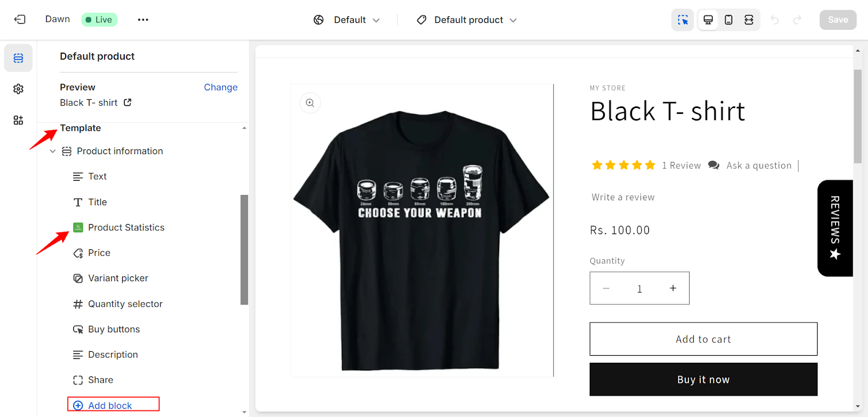This screenshot has height=417, width=868.
Task: Redo the last change
Action: pyautogui.click(x=797, y=20)
